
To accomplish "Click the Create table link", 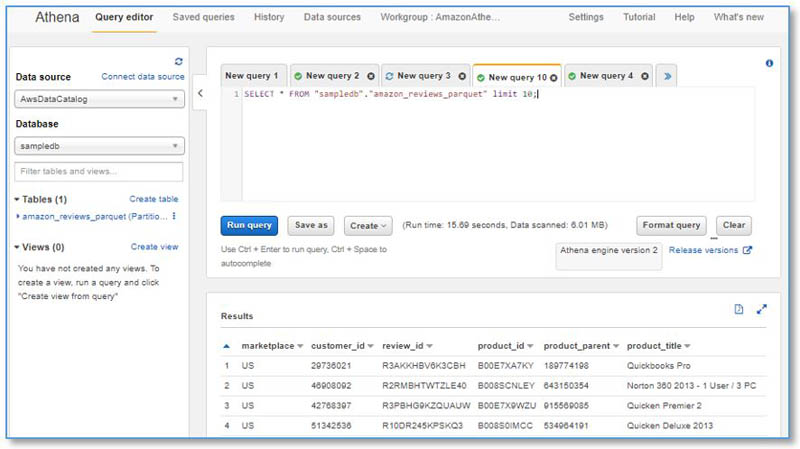I will tap(154, 199).
